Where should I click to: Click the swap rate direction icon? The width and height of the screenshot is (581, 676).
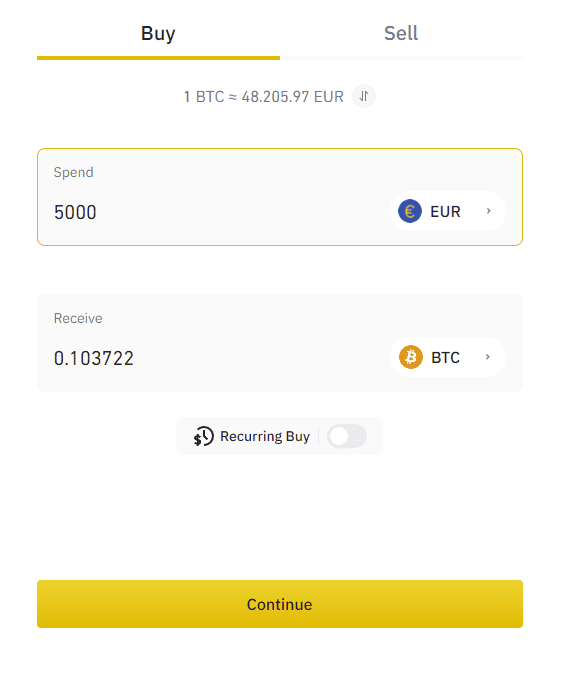pyautogui.click(x=364, y=96)
